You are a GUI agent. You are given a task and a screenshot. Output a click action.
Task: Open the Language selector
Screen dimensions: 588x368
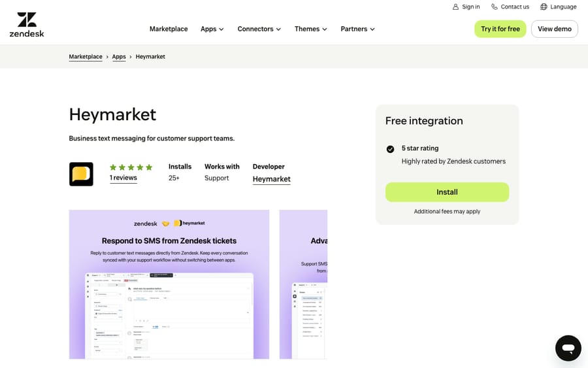559,7
